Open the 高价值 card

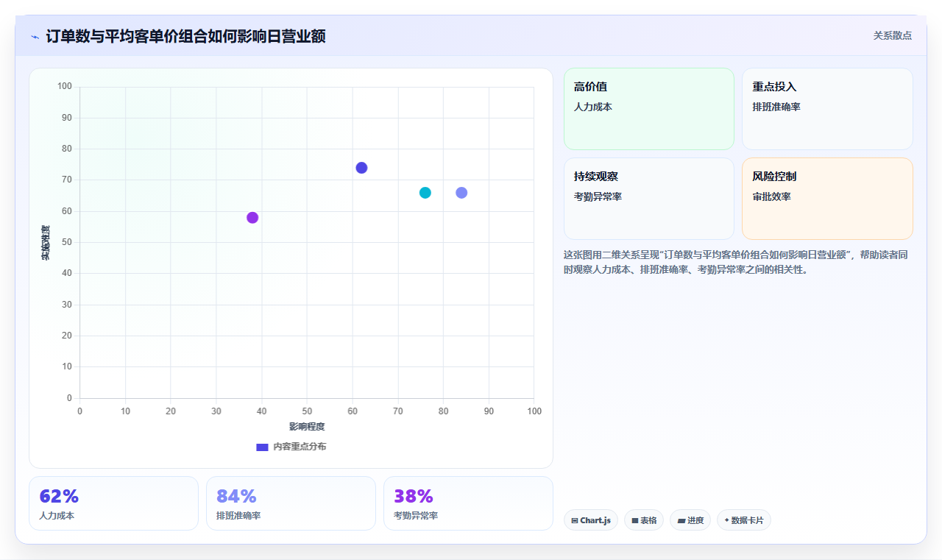(649, 109)
